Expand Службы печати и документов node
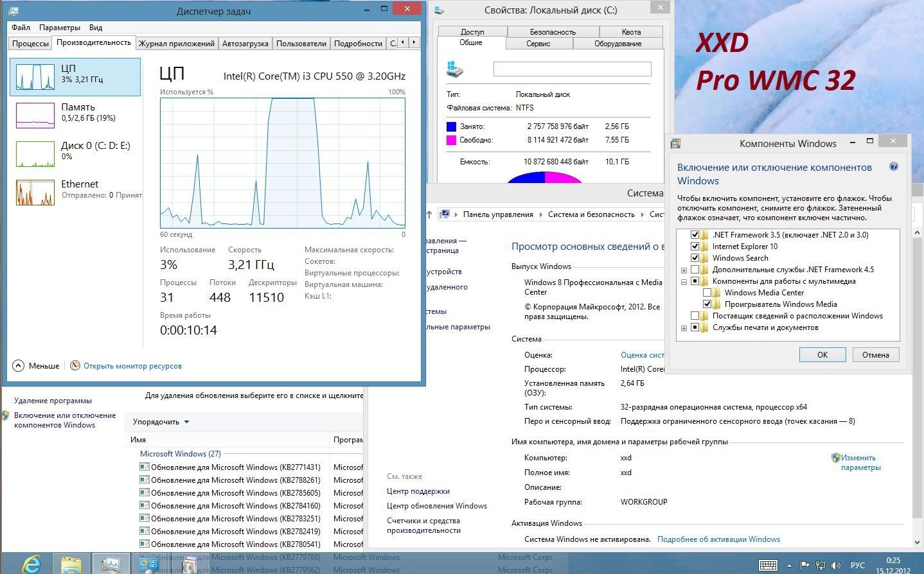 [684, 328]
